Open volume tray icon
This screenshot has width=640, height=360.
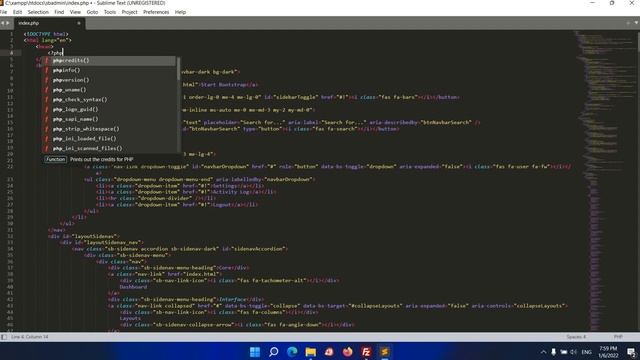click(x=573, y=352)
